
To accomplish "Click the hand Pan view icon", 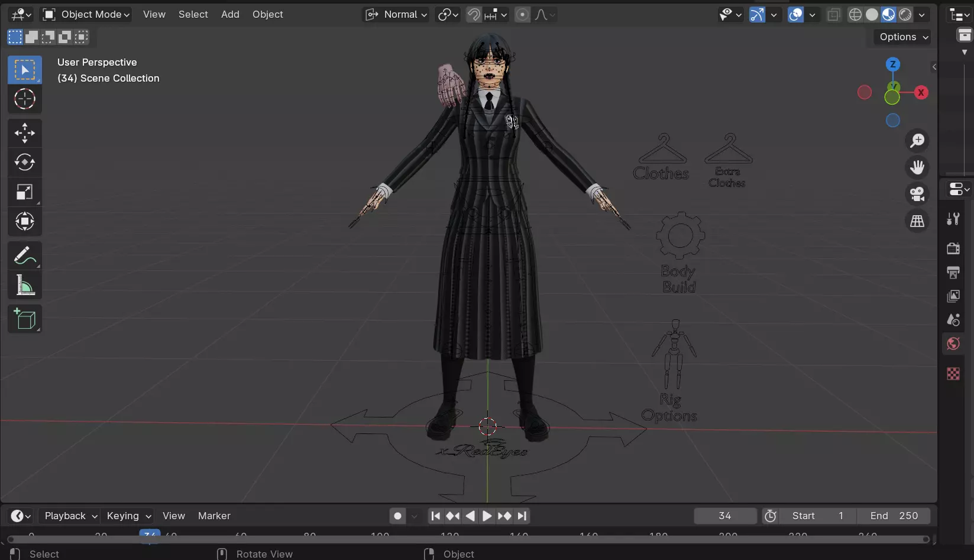I will pos(917,167).
